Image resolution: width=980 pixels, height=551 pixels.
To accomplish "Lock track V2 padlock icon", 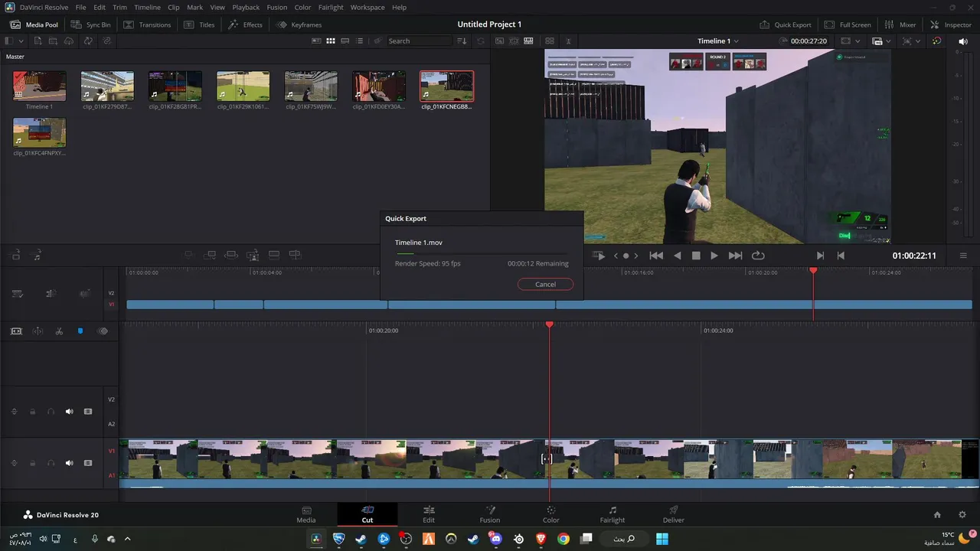I will pos(32,412).
